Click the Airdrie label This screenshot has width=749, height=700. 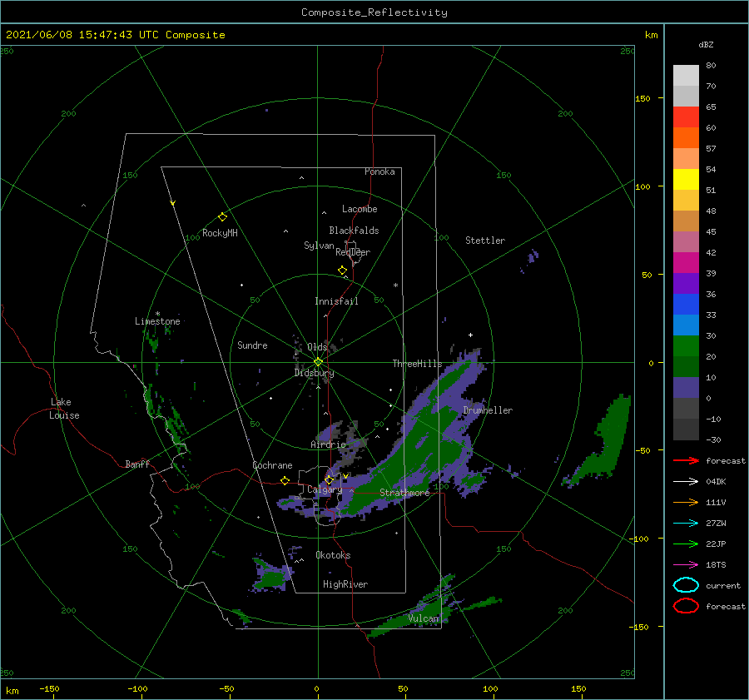tap(328, 444)
